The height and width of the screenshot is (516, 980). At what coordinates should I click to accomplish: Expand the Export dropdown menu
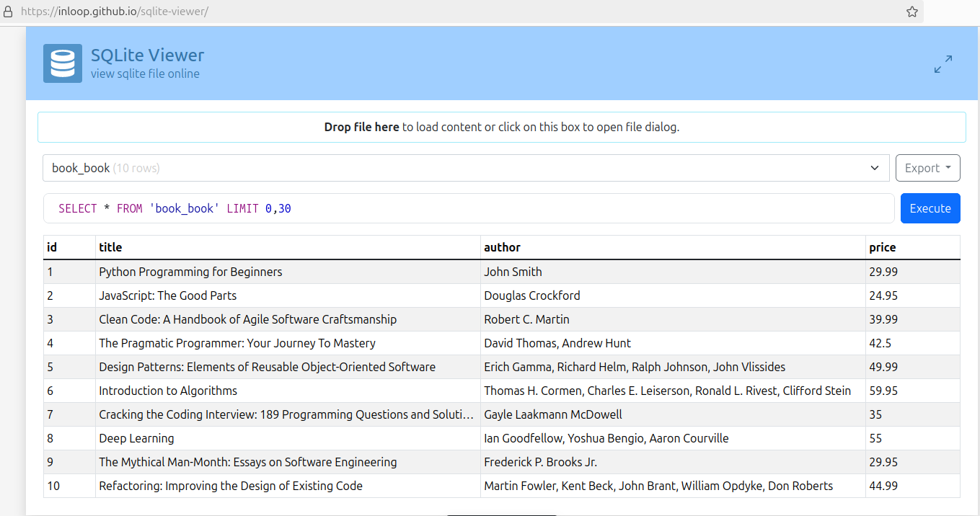point(927,168)
